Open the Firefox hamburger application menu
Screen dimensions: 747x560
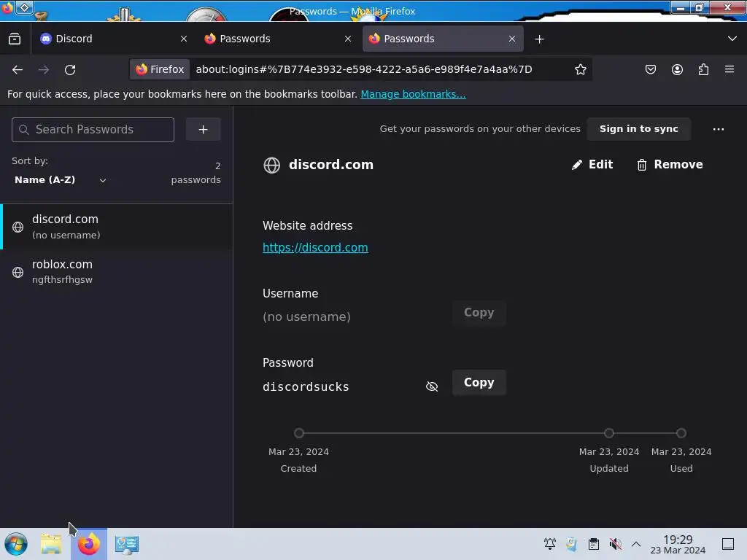point(729,69)
